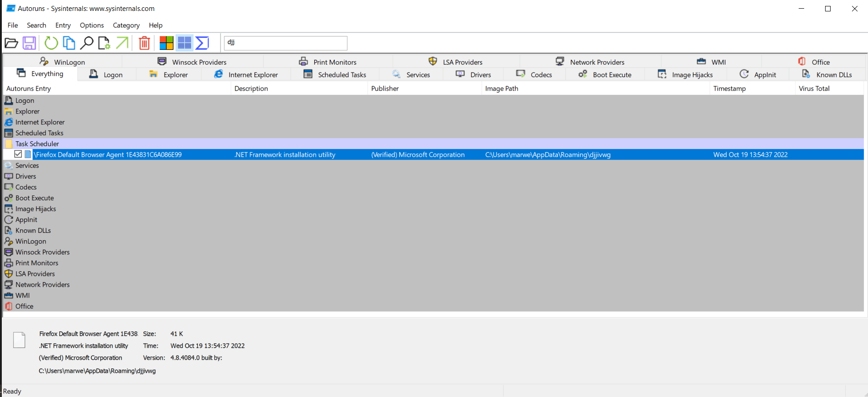
Task: Switch to the WinLogon tab
Action: click(x=62, y=62)
